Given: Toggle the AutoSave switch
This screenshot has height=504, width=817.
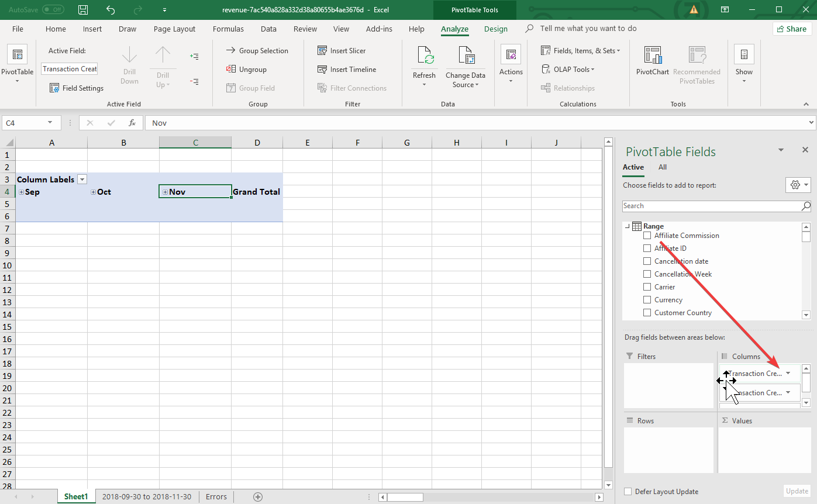Looking at the screenshot, I should [53, 10].
